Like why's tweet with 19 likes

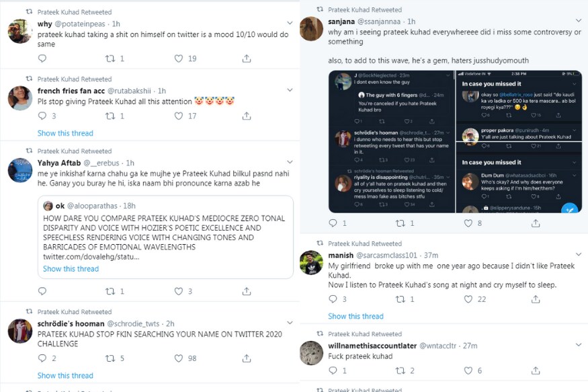[179, 58]
